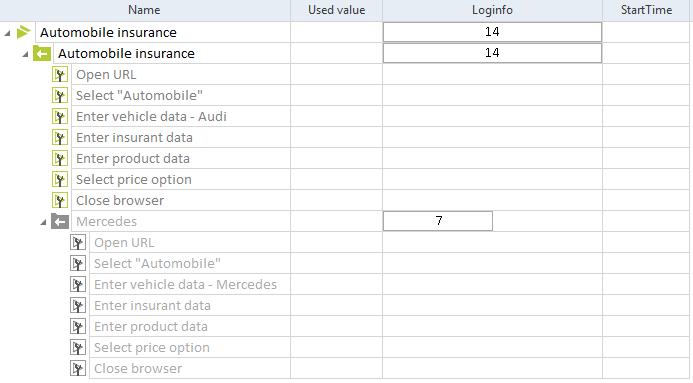Click the gray icon beside Enter vehicle data - Mercedes

(x=78, y=284)
